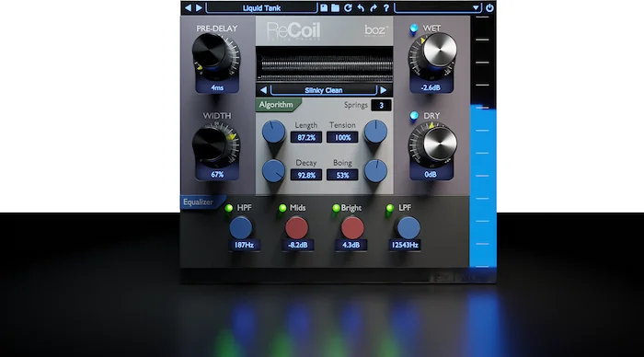Open the Slinky Clean algorithm selector
Screen dimensions: 644x357
point(324,90)
